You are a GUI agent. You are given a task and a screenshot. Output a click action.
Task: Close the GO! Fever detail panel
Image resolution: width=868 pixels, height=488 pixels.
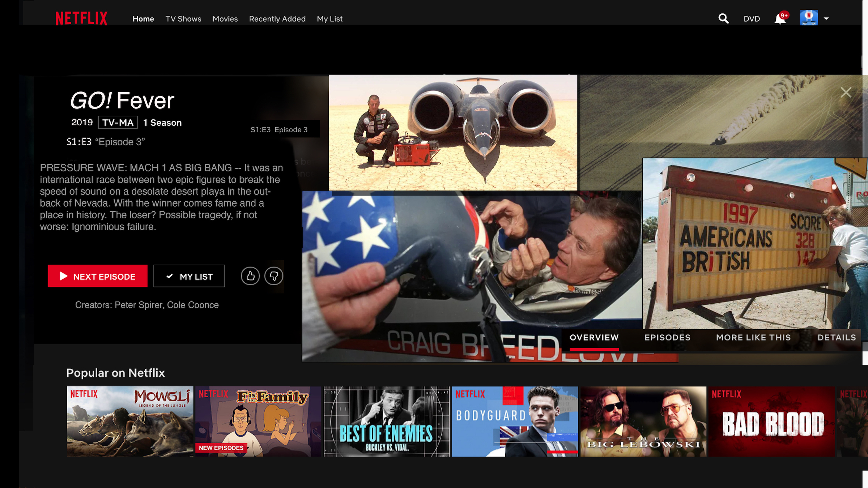[x=846, y=92]
